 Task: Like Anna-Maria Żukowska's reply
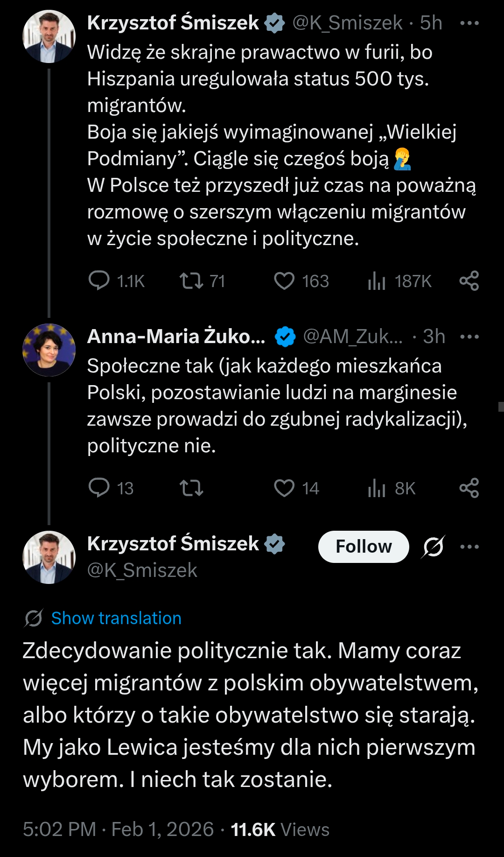(x=284, y=488)
